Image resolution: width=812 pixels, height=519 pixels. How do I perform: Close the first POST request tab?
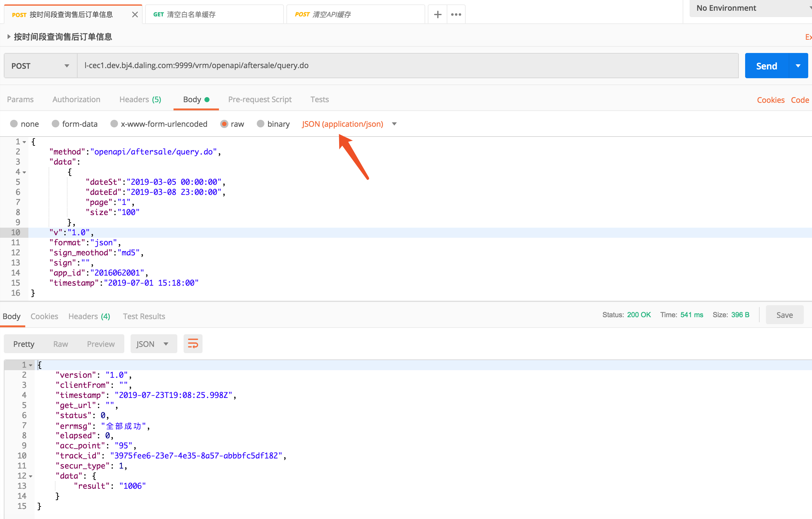click(135, 15)
